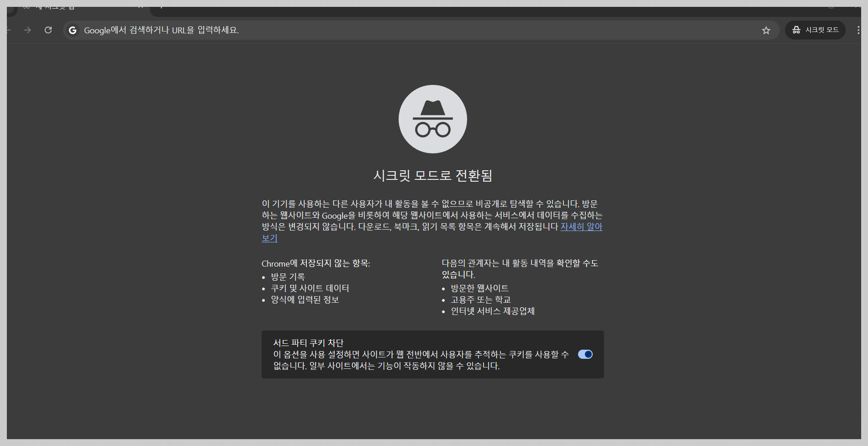Click the 시크릿 모드로 전환됨 heading

click(x=433, y=175)
